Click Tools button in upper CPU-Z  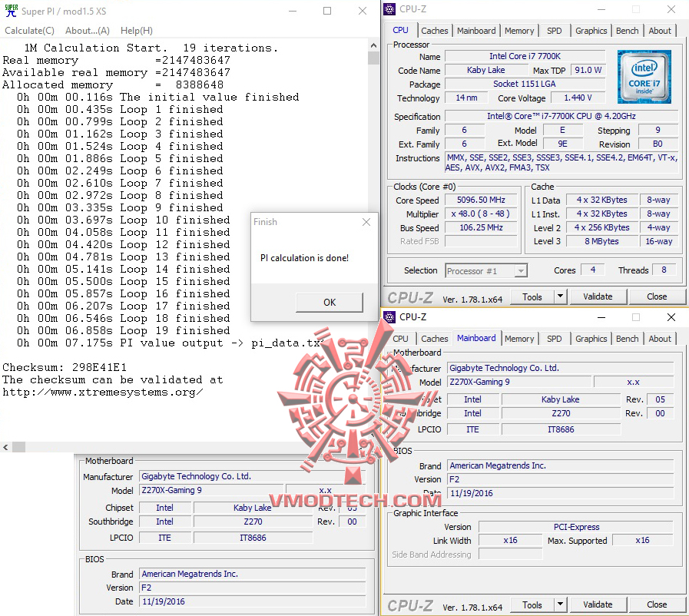[x=532, y=297]
